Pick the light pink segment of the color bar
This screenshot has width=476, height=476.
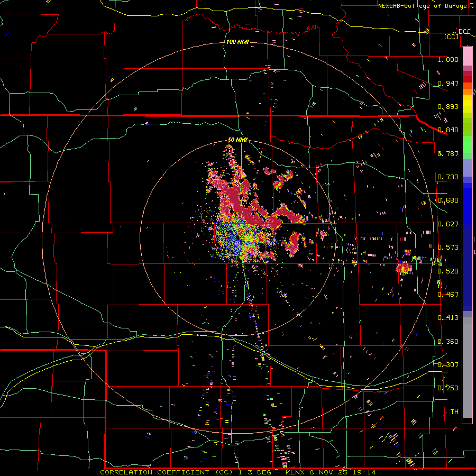[x=467, y=57]
